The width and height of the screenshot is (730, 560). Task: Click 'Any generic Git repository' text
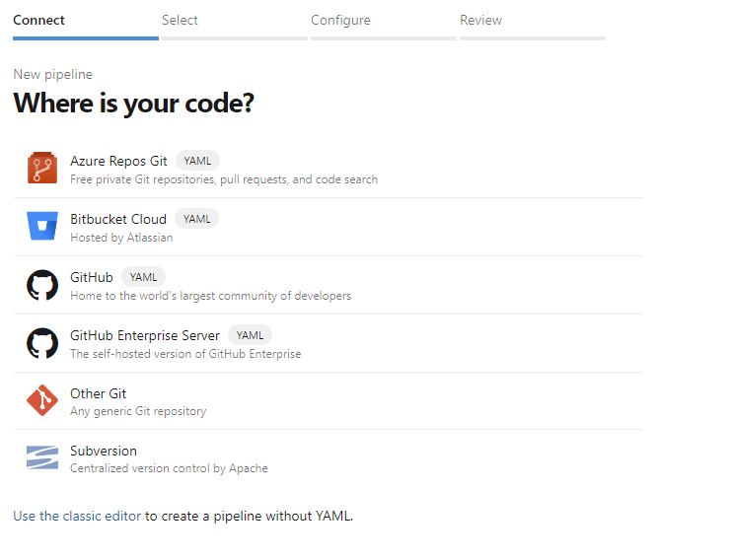(x=138, y=411)
